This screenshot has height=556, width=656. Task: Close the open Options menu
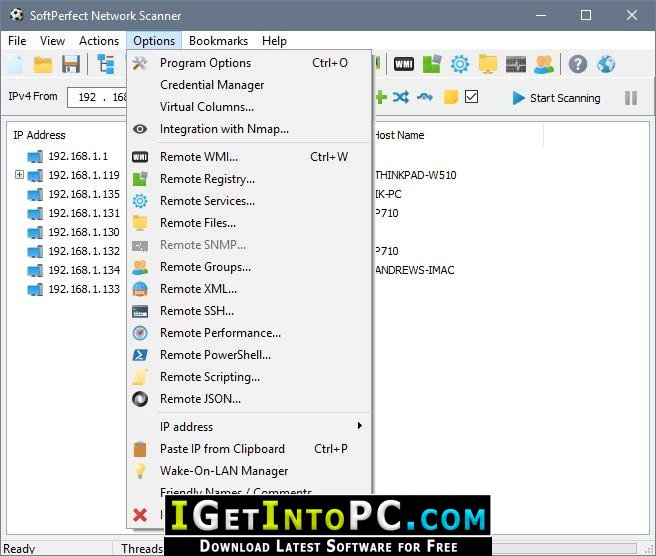[x=154, y=41]
